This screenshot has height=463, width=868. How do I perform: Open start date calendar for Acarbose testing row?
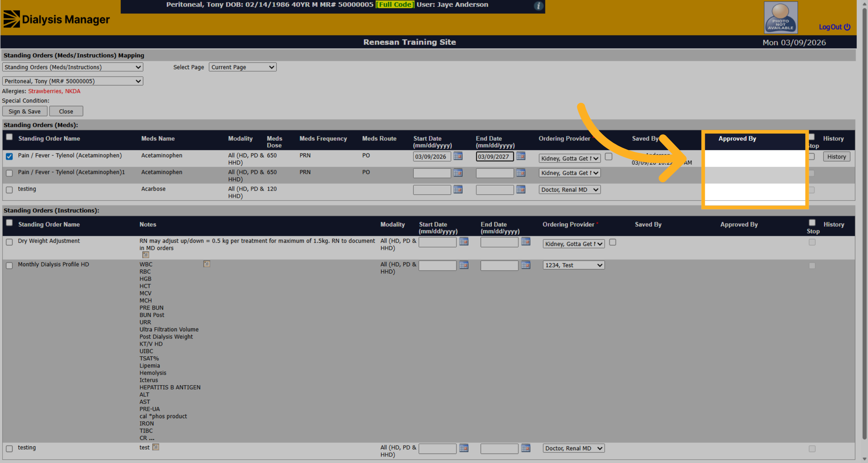458,190
